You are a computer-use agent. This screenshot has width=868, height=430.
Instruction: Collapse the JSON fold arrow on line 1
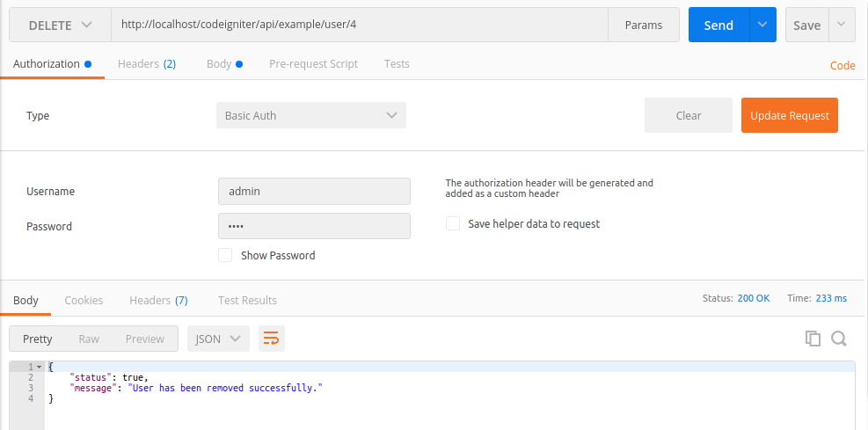pyautogui.click(x=39, y=367)
